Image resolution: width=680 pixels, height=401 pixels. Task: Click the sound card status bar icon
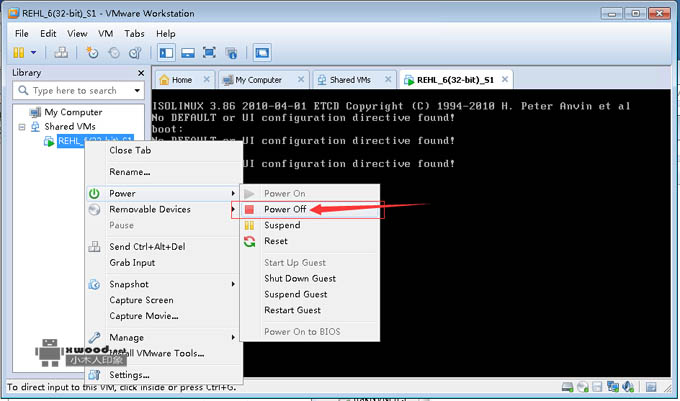pyautogui.click(x=628, y=387)
